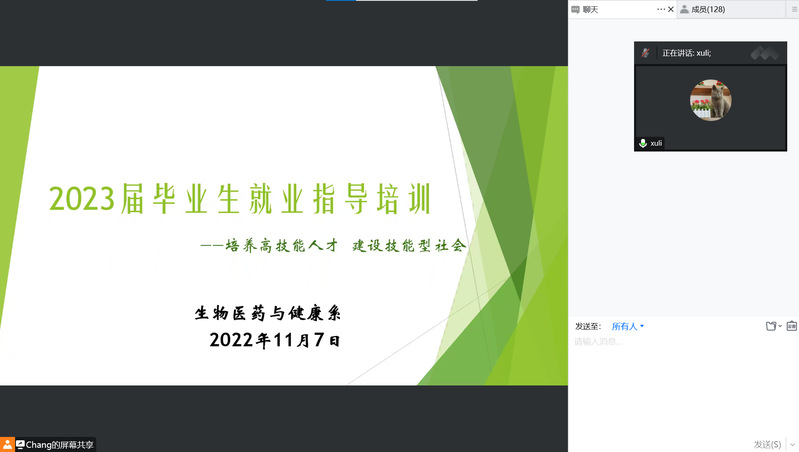Switch to the 聊天 chat tab
799x452 pixels.
click(595, 9)
